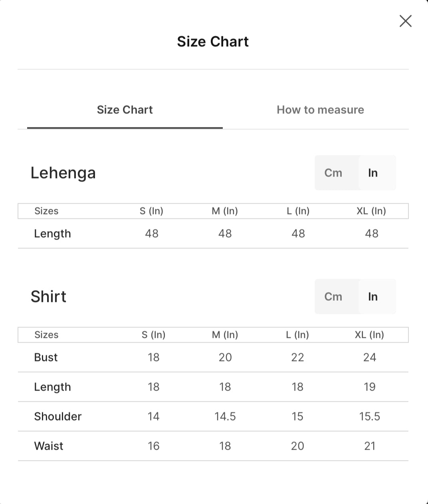Click the Lehenga XL (In) column header

coord(371,211)
